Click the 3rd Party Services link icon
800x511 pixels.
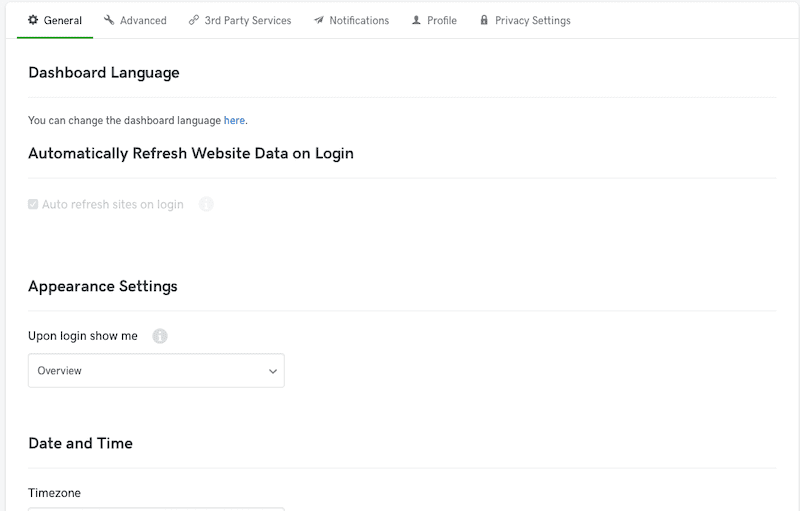[194, 20]
